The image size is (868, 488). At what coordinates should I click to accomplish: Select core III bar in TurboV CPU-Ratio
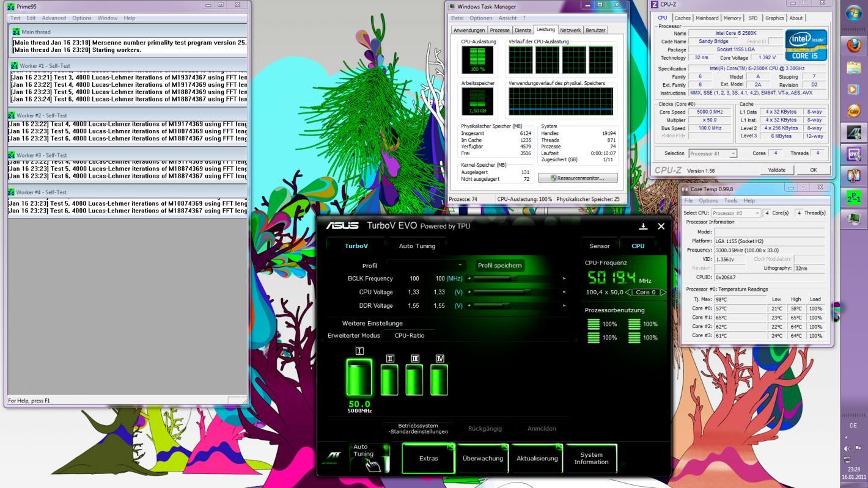[x=414, y=380]
